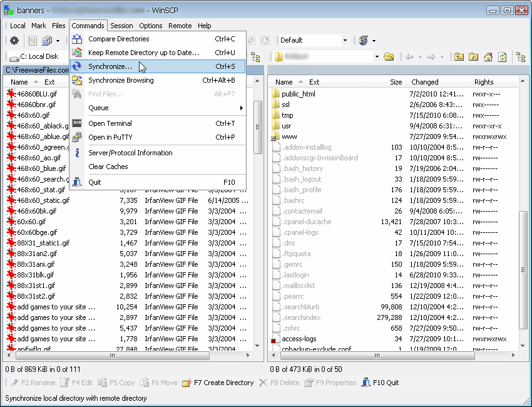Sort the remote panel by Rights column
Viewport: 532px width, 407px height.
click(494, 82)
